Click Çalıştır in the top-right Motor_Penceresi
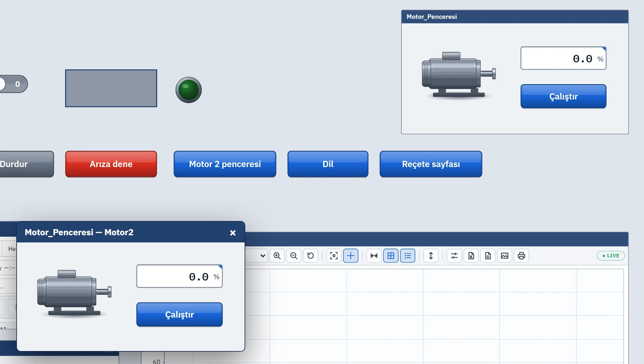This screenshot has height=364, width=644. point(563,97)
